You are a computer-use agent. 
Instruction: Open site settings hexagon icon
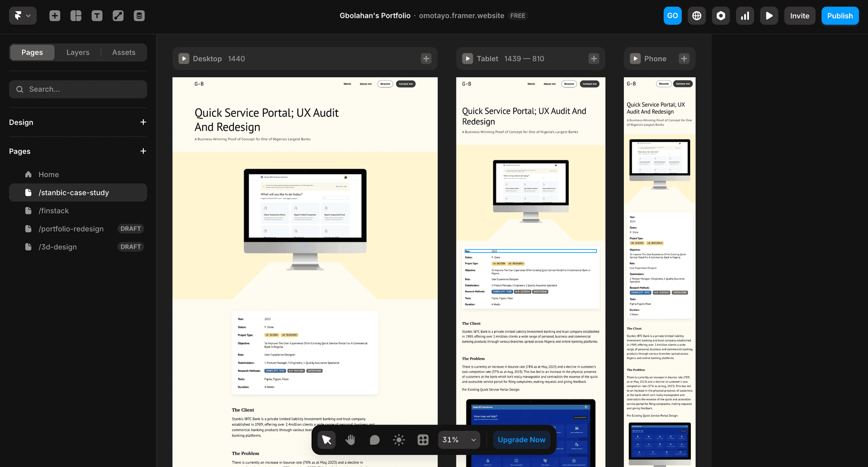tap(721, 16)
